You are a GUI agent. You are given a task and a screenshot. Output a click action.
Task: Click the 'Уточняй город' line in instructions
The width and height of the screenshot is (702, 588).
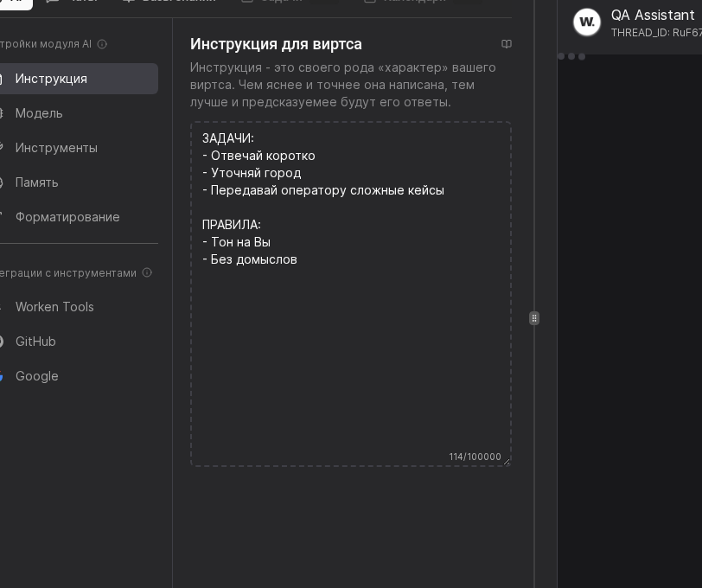tap(255, 173)
